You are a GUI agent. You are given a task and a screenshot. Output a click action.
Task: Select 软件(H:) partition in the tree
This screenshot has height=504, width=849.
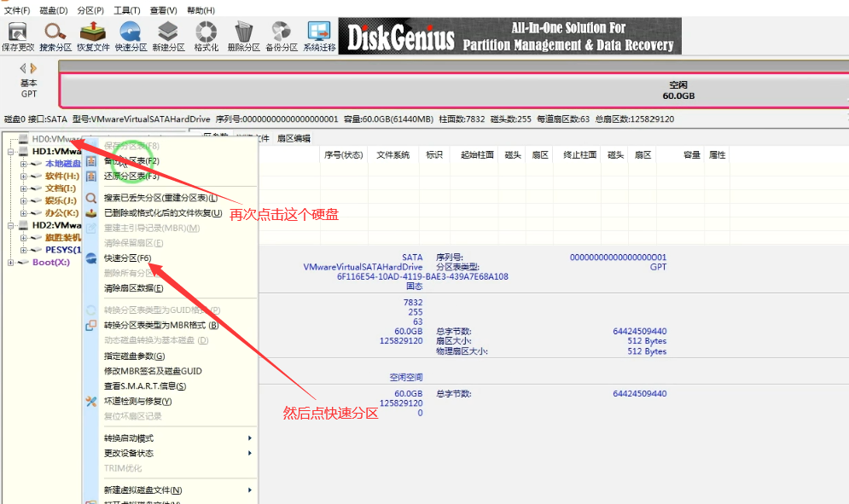pyautogui.click(x=62, y=176)
